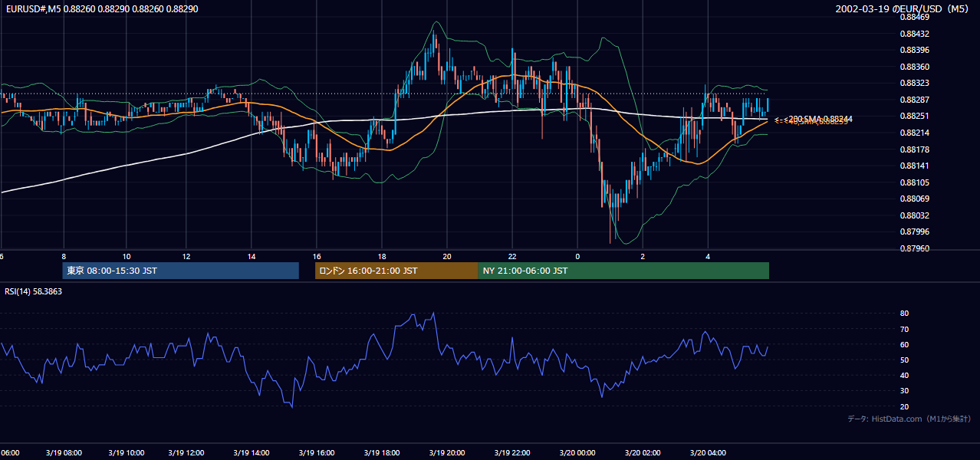The image size is (980, 460).
Task: Click hour label 2 under the price chart
Action: click(643, 256)
